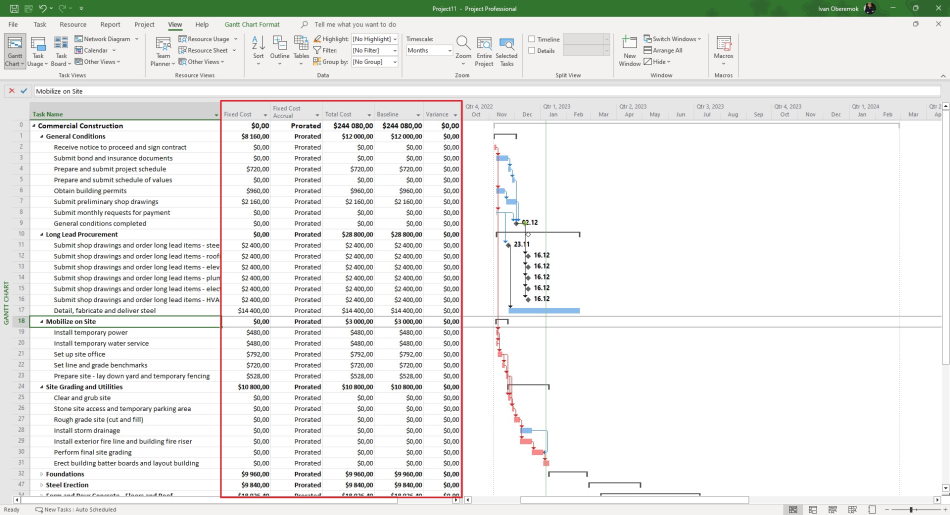Click the Tell me what you want to do box

(355, 25)
